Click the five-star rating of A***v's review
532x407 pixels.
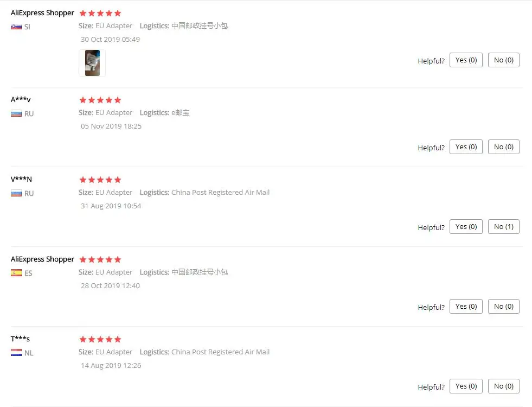tap(100, 100)
